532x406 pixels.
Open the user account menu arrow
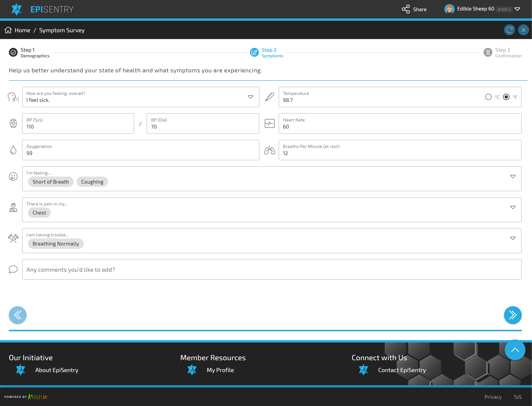(x=517, y=9)
